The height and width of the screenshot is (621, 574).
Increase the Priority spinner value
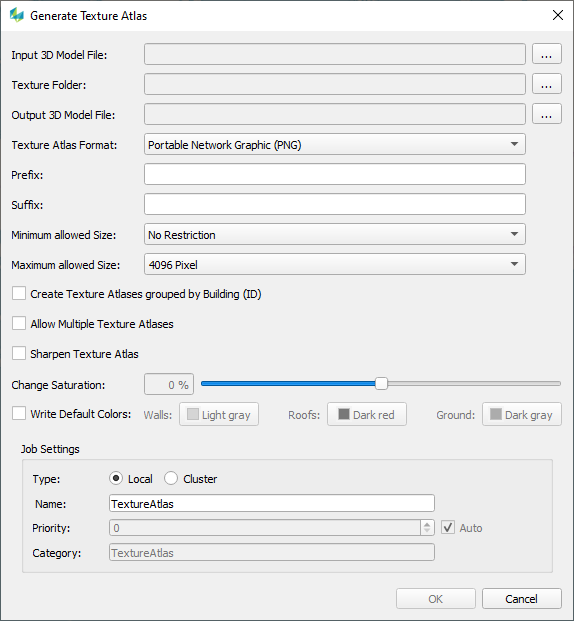[427, 524]
